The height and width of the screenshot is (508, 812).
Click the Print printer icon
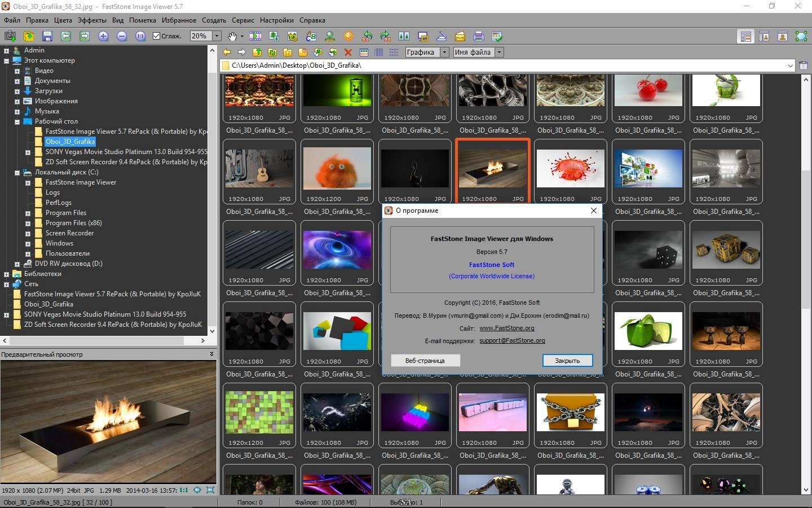pos(479,36)
